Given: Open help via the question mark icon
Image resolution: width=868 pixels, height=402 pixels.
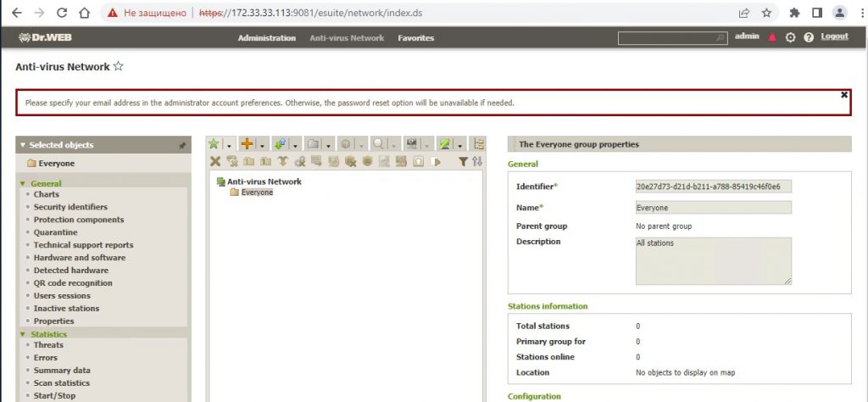Looking at the screenshot, I should click(809, 37).
